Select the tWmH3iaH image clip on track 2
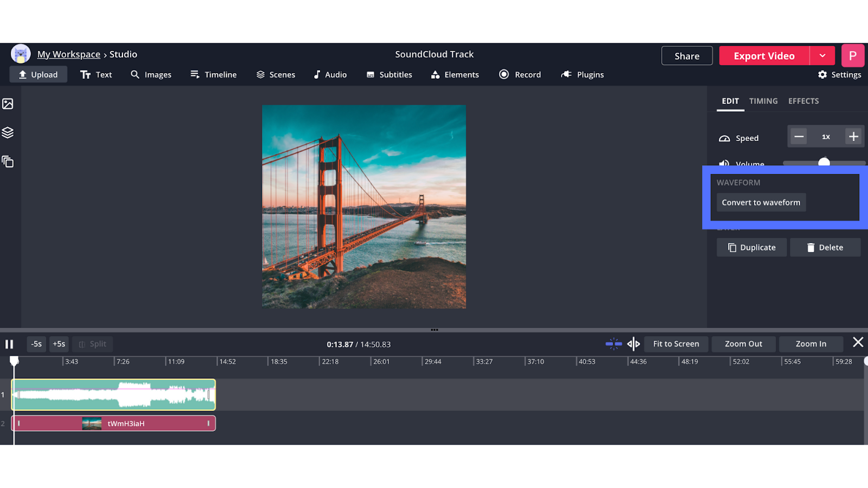 click(113, 423)
